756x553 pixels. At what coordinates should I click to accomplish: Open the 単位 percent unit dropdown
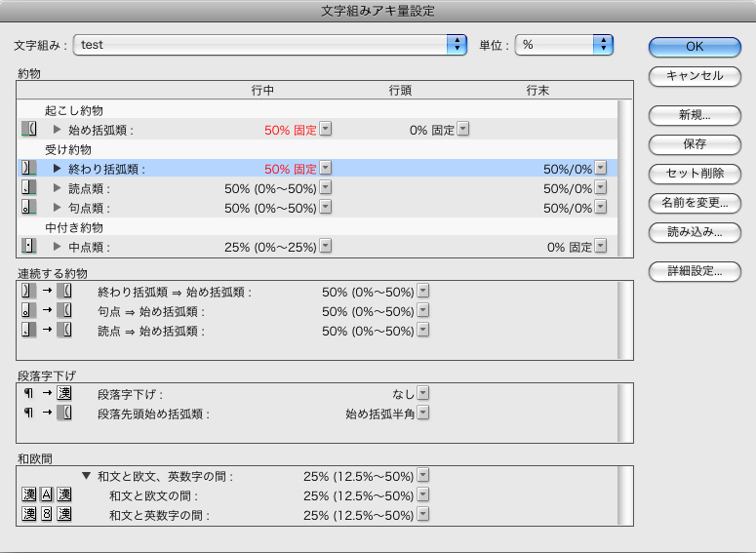click(564, 45)
